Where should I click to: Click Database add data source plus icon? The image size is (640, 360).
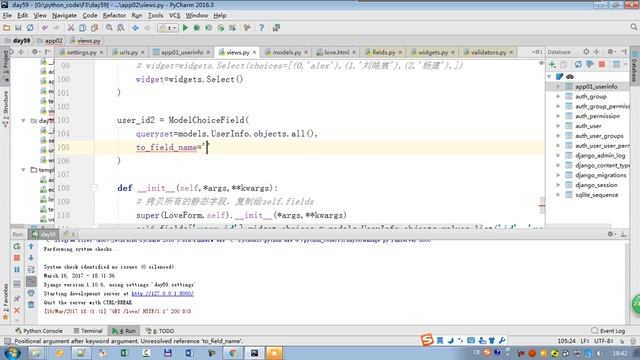pos(552,64)
